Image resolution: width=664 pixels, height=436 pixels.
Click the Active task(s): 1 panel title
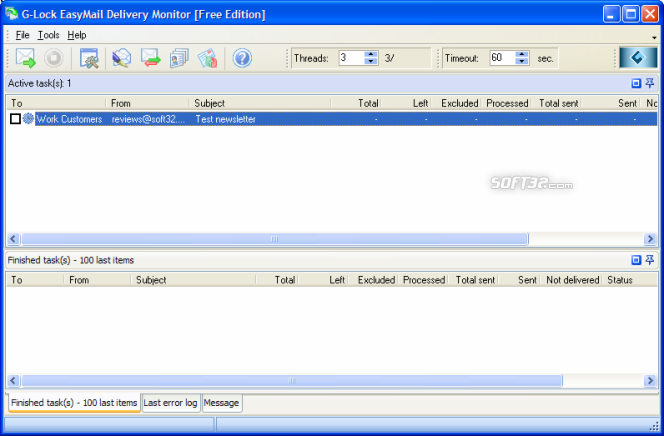[39, 83]
